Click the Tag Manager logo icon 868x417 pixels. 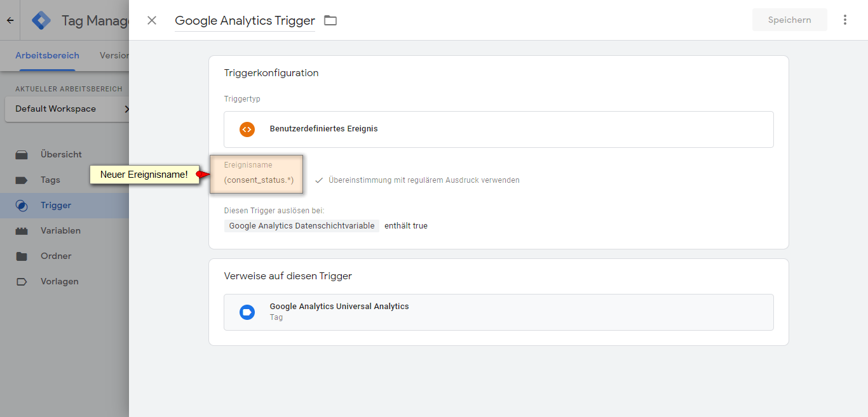tap(42, 20)
